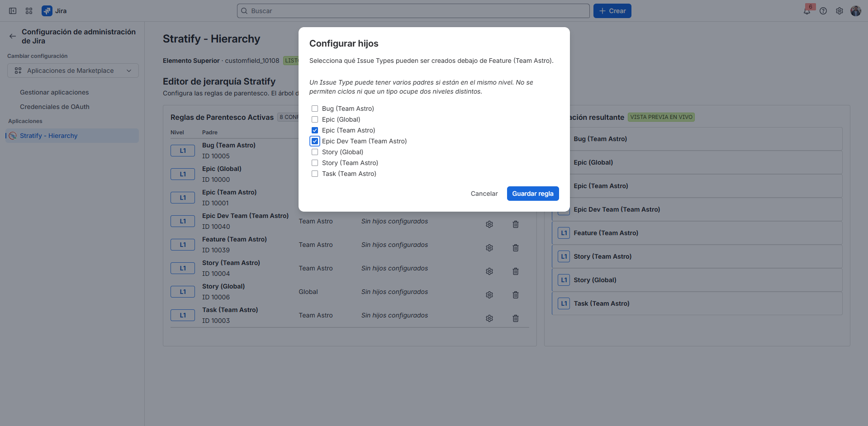Uncheck Epic Dev Team (Team Astro) checkbox
This screenshot has width=868, height=426.
(x=315, y=141)
